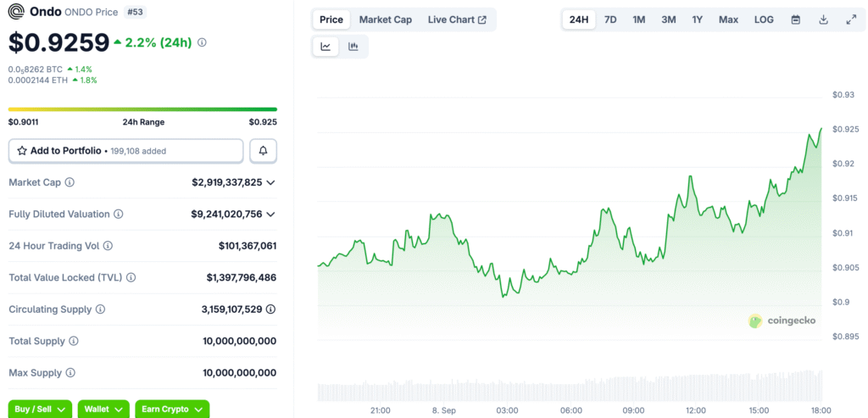Show Total Value Locked info icon
Image resolution: width=868 pixels, height=418 pixels.
pos(131,277)
